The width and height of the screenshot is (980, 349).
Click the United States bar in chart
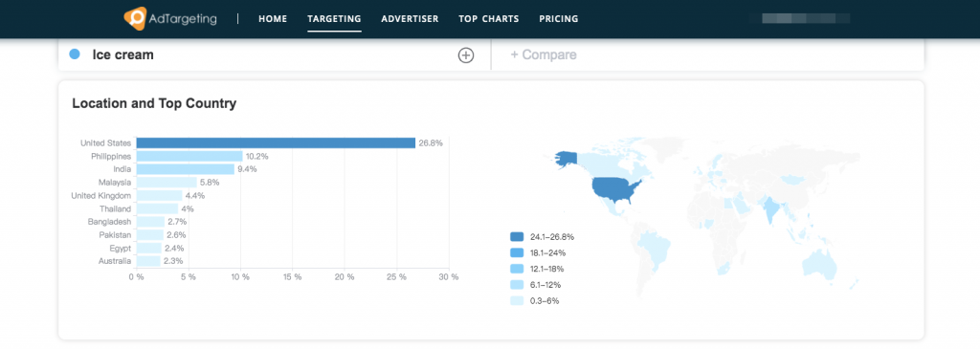[x=276, y=143]
